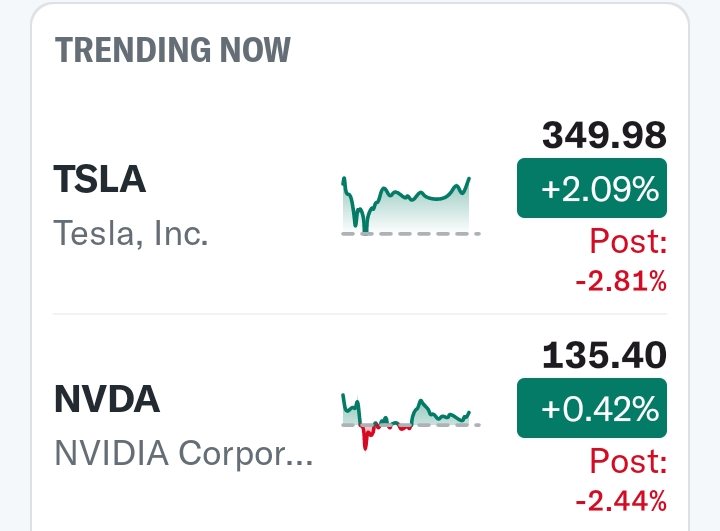Open the NVDA ticker symbol link
Image resolution: width=720 pixels, height=531 pixels.
[106, 399]
